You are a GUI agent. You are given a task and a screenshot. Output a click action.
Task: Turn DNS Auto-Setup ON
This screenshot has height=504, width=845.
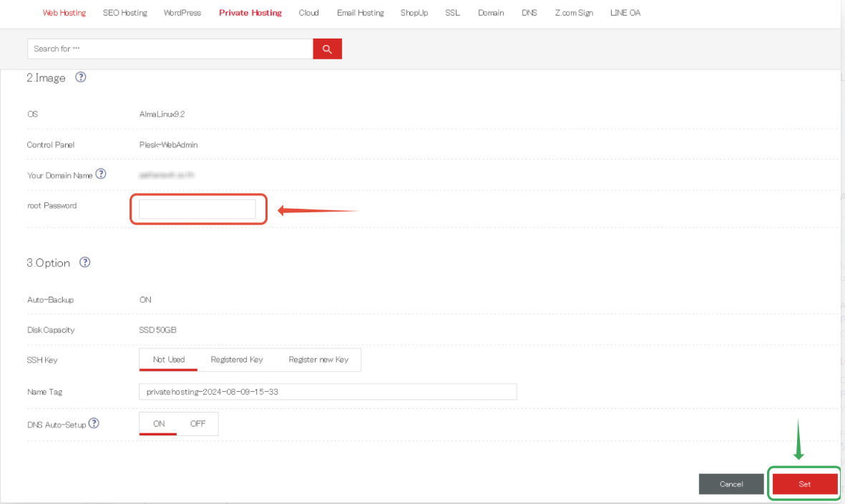click(158, 424)
